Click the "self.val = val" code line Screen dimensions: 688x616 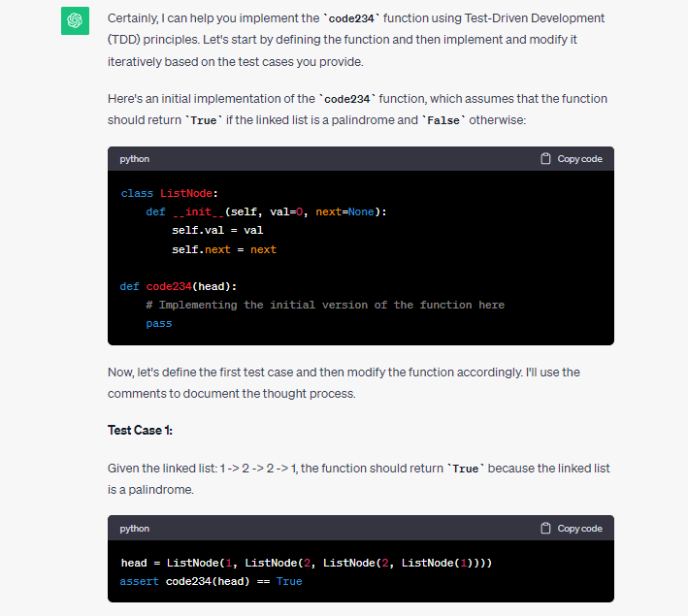click(217, 231)
